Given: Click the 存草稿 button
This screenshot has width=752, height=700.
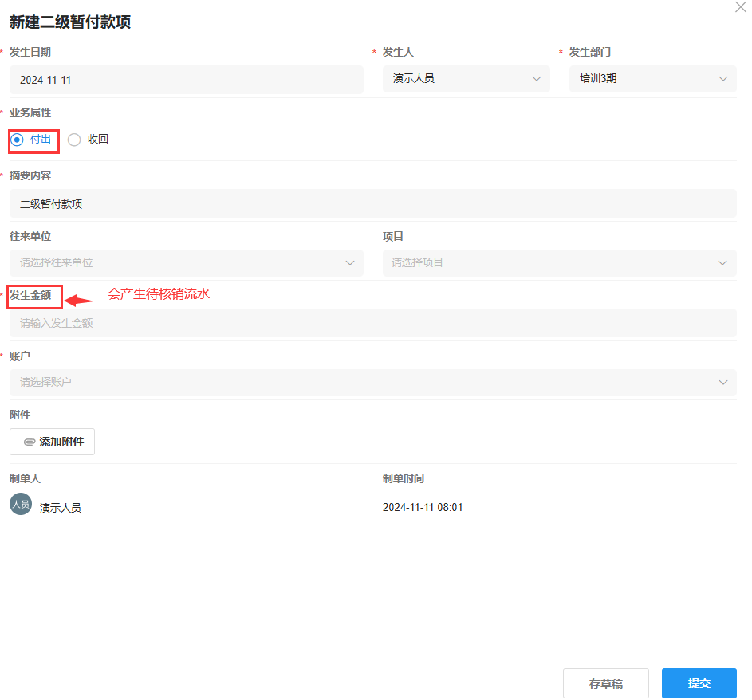Looking at the screenshot, I should coord(605,682).
